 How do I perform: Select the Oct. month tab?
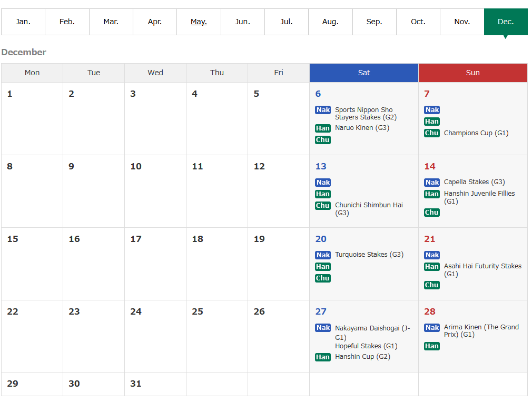418,22
